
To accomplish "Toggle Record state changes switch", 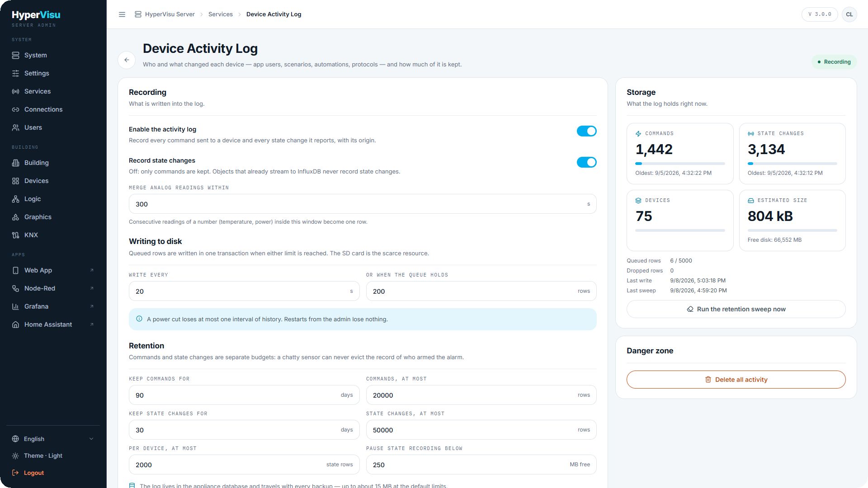I will 586,162.
